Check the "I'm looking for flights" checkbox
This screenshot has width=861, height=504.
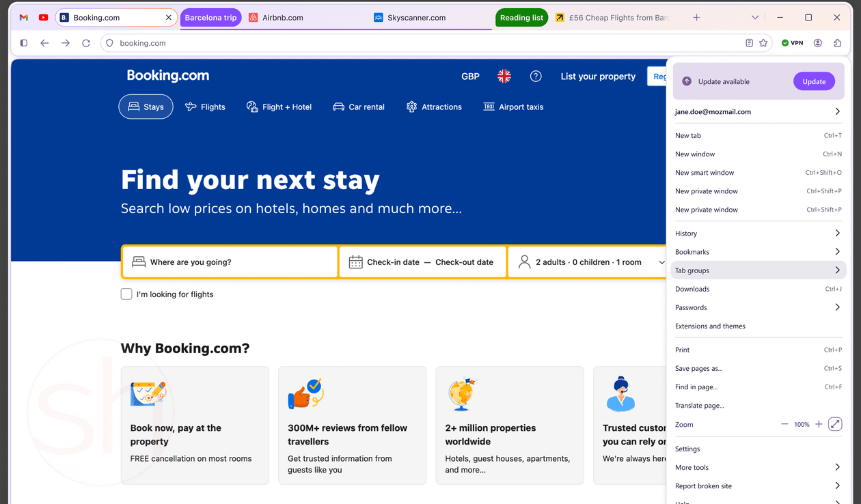(x=126, y=294)
